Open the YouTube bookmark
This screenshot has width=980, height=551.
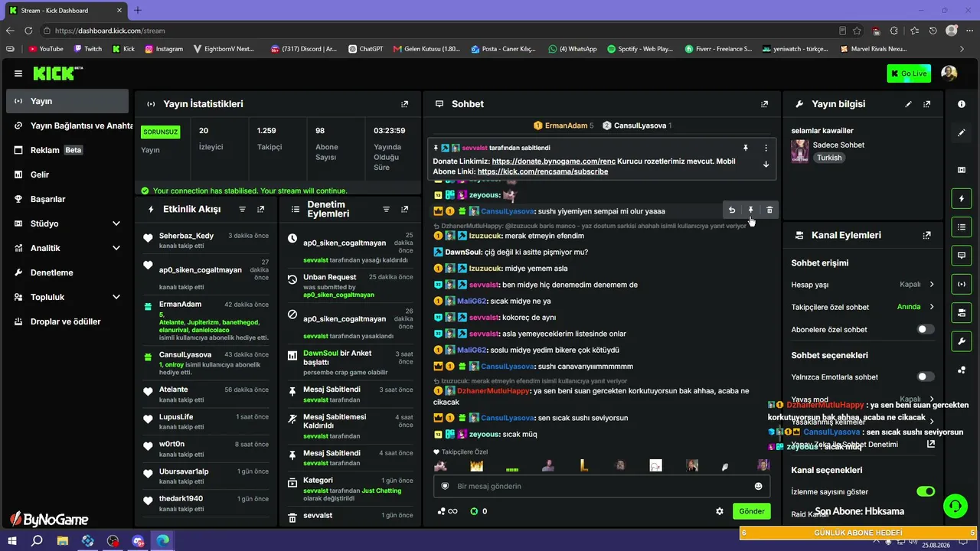(x=46, y=49)
